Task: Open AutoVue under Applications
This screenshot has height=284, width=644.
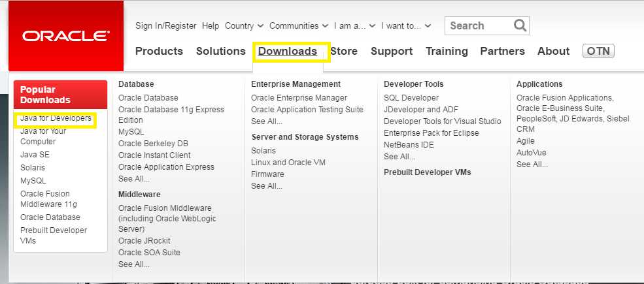Action: [x=531, y=153]
